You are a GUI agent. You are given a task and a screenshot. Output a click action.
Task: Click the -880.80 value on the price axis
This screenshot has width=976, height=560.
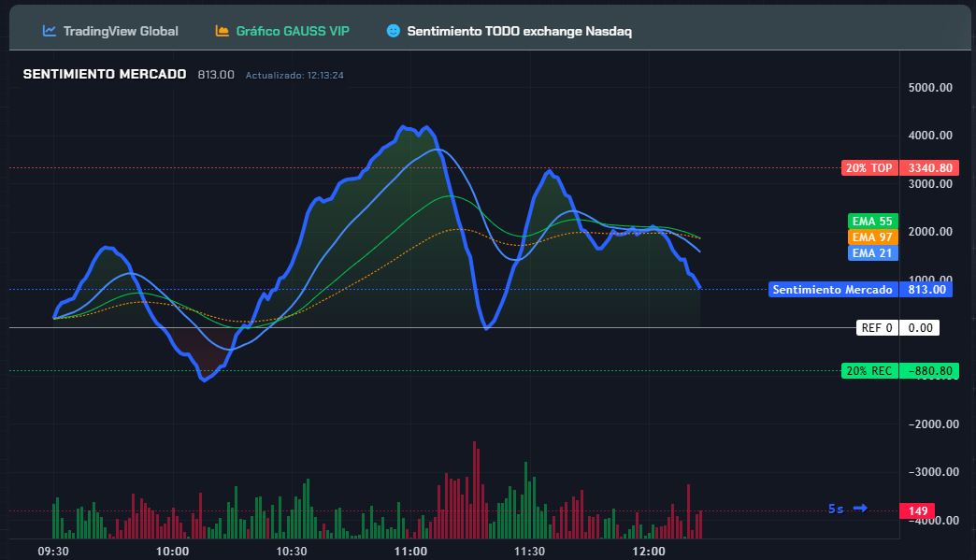coord(930,371)
